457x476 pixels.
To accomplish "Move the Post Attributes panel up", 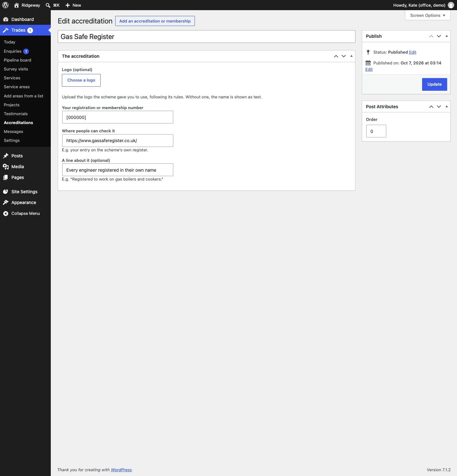I will coord(431,107).
